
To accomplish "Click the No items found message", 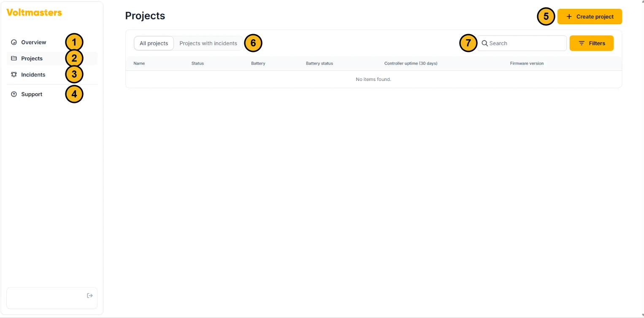I will pos(373,79).
